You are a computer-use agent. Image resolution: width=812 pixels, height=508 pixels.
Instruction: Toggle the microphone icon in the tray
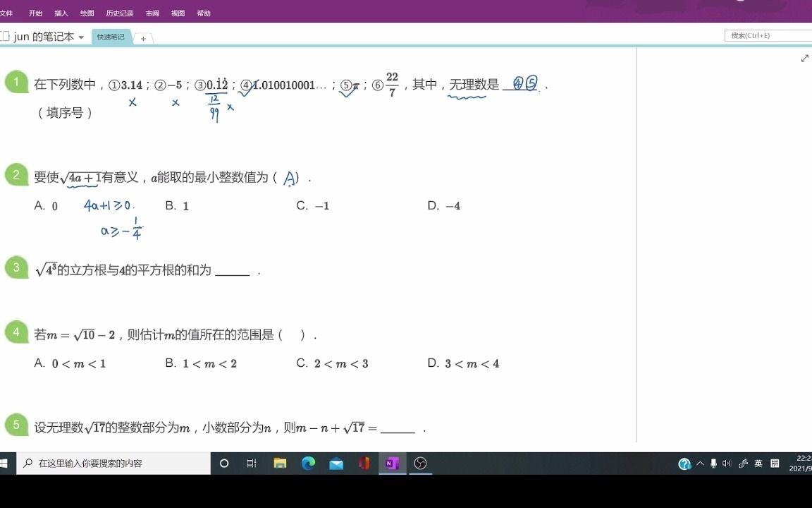point(714,464)
